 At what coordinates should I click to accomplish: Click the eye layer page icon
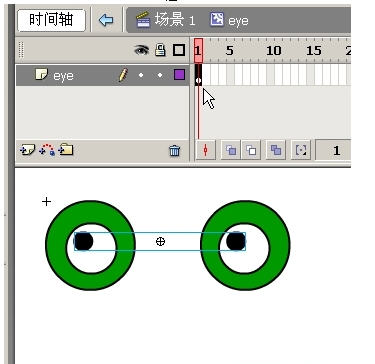tap(42, 74)
